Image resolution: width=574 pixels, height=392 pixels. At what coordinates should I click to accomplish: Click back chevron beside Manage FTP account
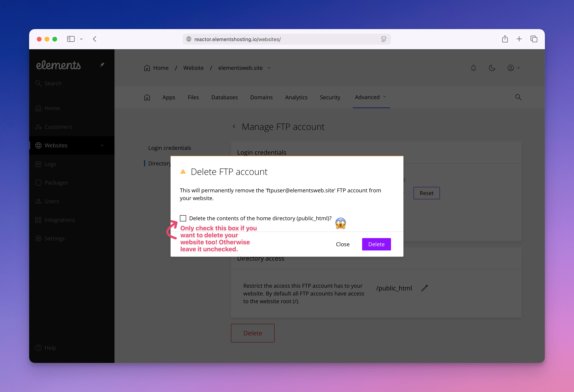(x=234, y=127)
